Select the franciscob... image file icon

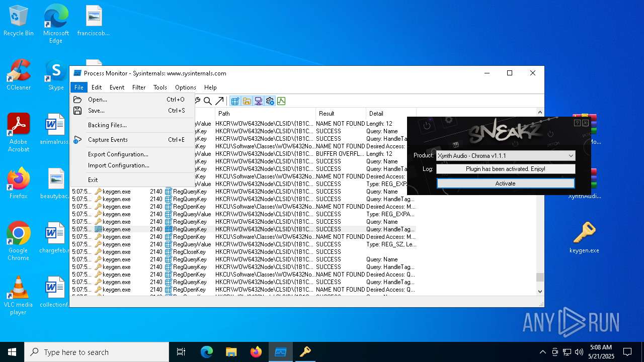point(94,21)
